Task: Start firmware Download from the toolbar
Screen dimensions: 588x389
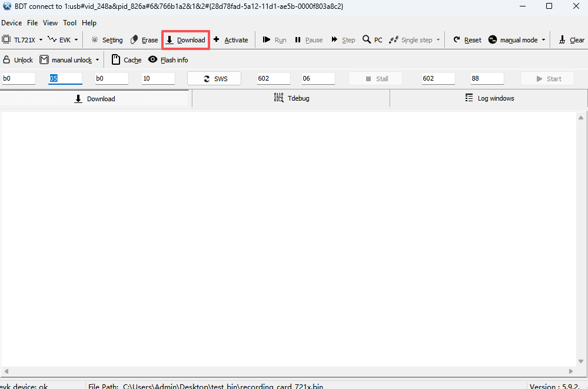Action: point(185,40)
